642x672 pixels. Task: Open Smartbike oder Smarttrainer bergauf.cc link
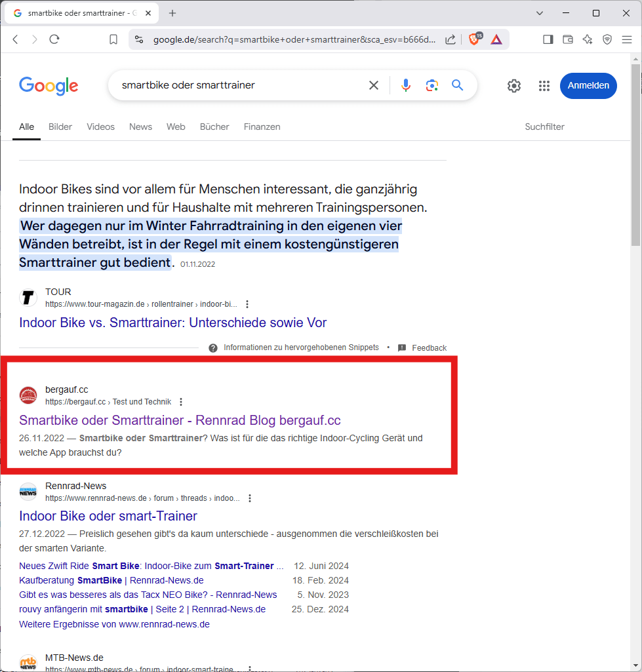tap(180, 420)
